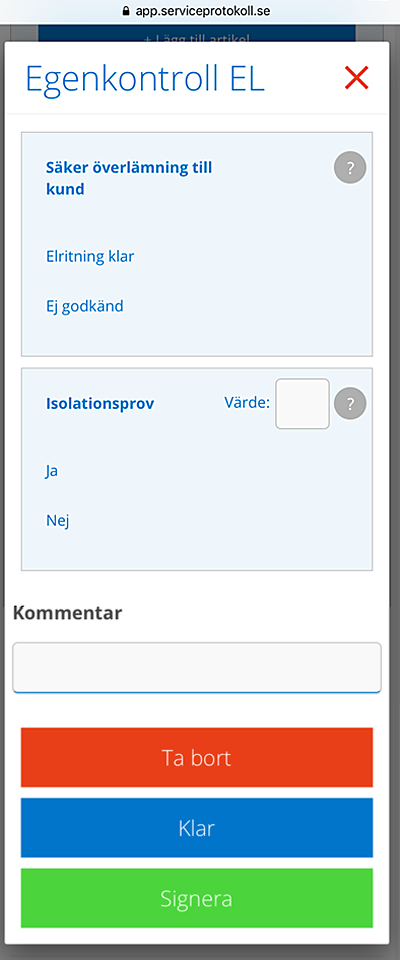
Task: Click the Egenkontroll EL dialog title
Action: pyautogui.click(x=145, y=78)
